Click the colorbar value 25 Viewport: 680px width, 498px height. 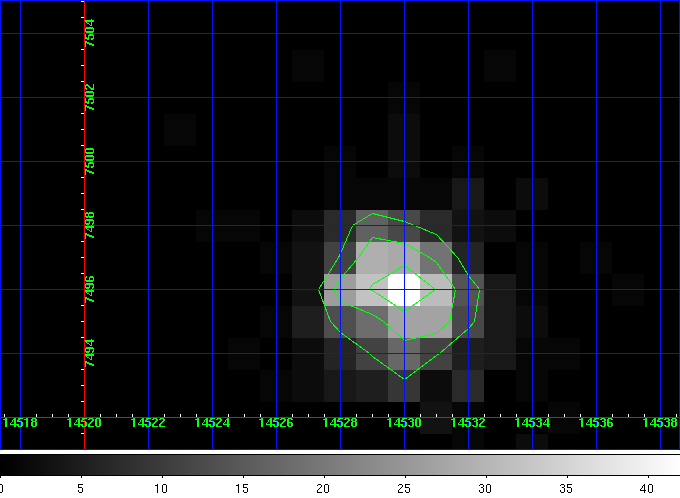(404, 489)
